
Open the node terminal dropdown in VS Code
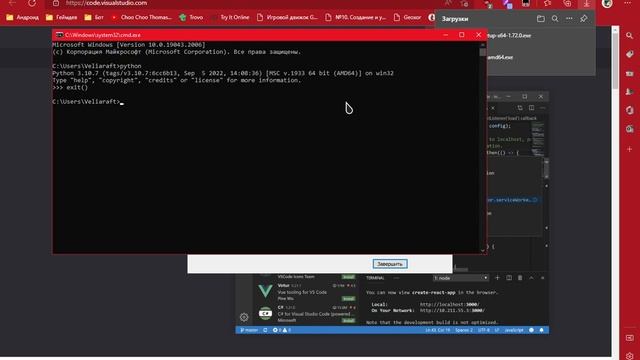pyautogui.click(x=460, y=278)
